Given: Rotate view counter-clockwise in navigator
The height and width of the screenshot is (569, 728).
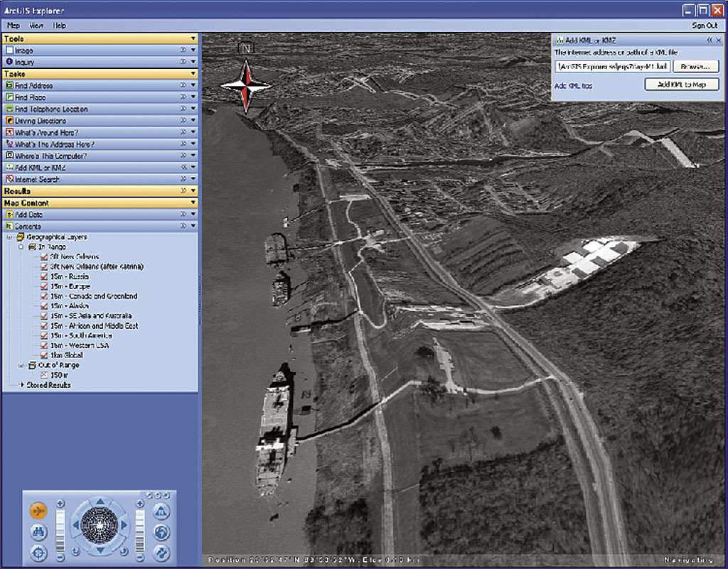Looking at the screenshot, I should 75,552.
